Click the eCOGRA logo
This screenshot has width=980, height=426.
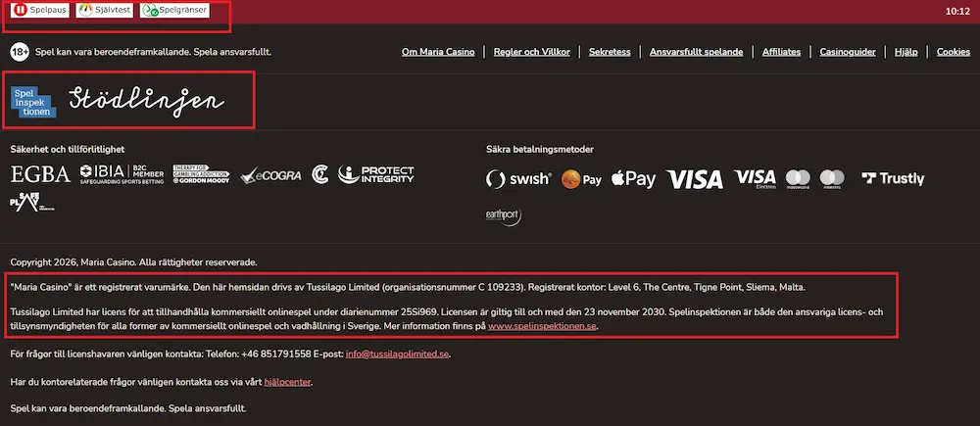coord(270,175)
